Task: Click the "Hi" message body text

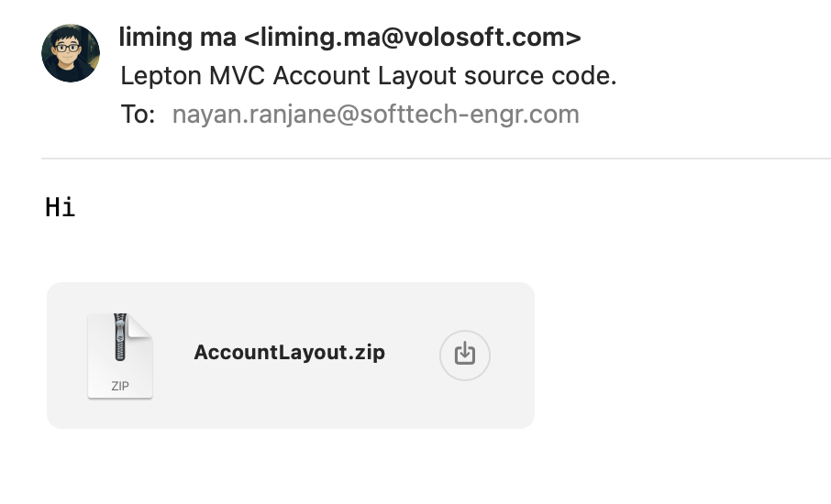Action: click(60, 207)
